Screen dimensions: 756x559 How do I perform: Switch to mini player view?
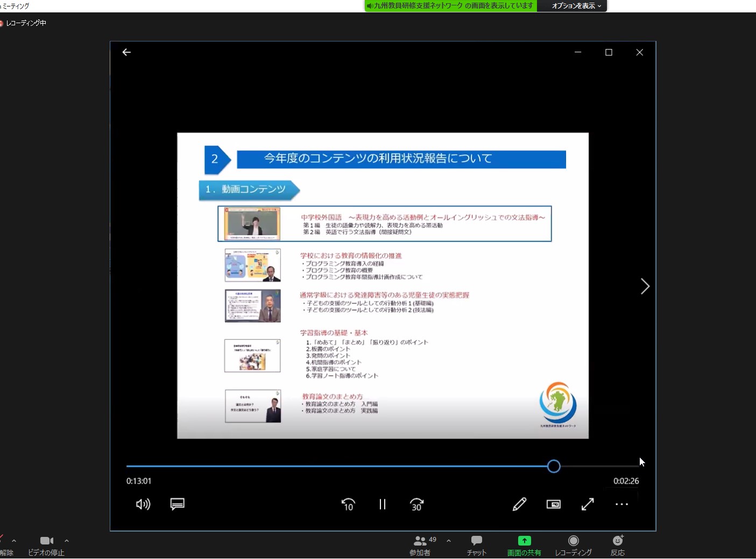(x=554, y=504)
